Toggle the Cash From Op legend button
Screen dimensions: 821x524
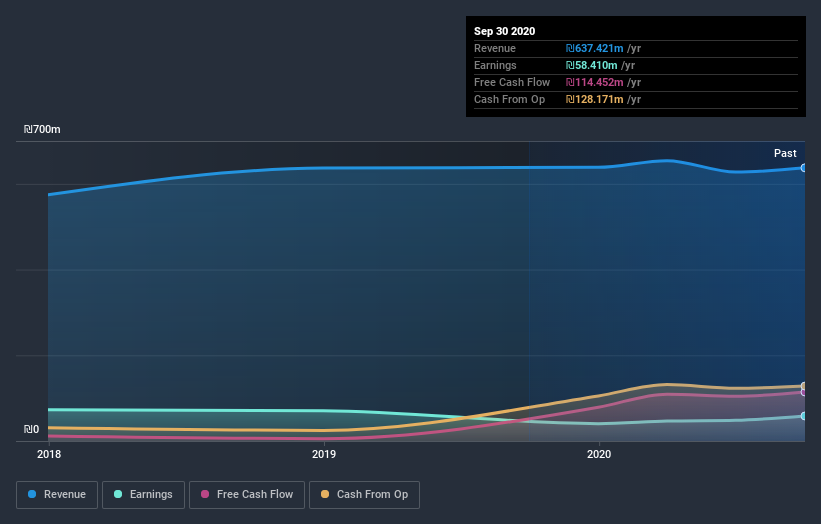coord(364,495)
